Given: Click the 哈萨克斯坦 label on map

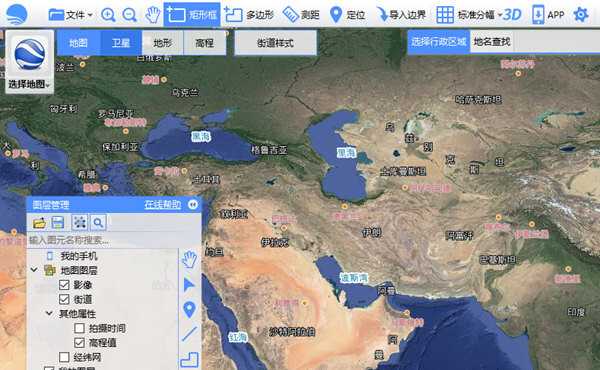Looking at the screenshot, I should pos(478,100).
